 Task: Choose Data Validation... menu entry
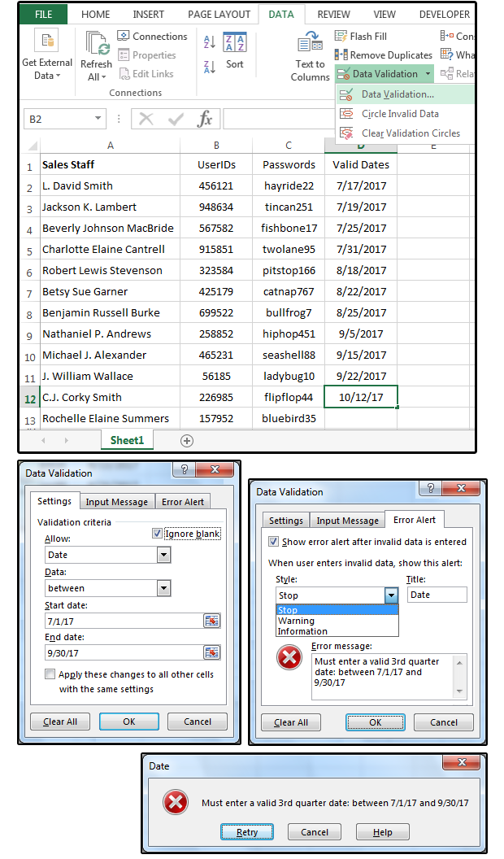point(404,94)
